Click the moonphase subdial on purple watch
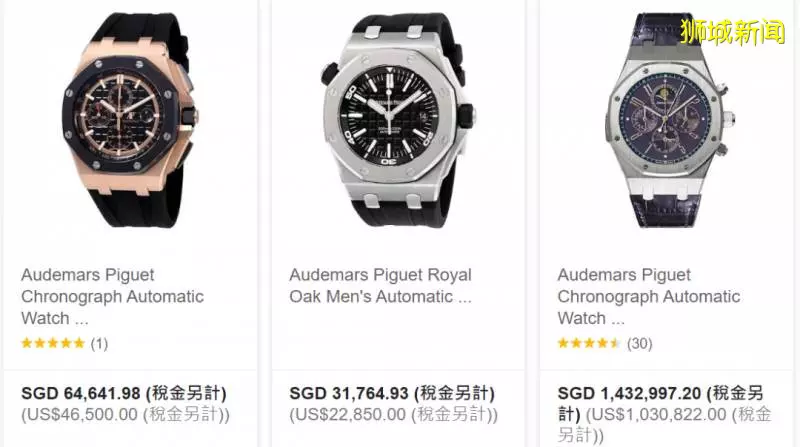Viewport: 800px width, 447px height. point(665,94)
